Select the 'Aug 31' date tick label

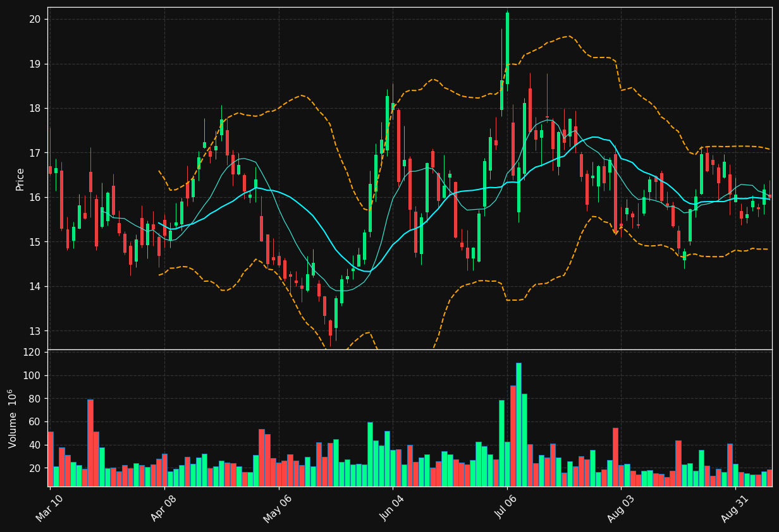point(735,509)
